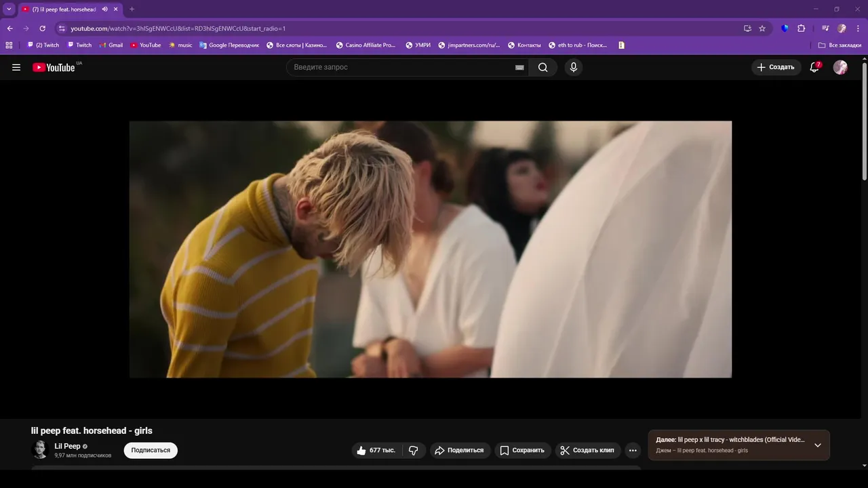Go forward in browser history

click(26, 28)
